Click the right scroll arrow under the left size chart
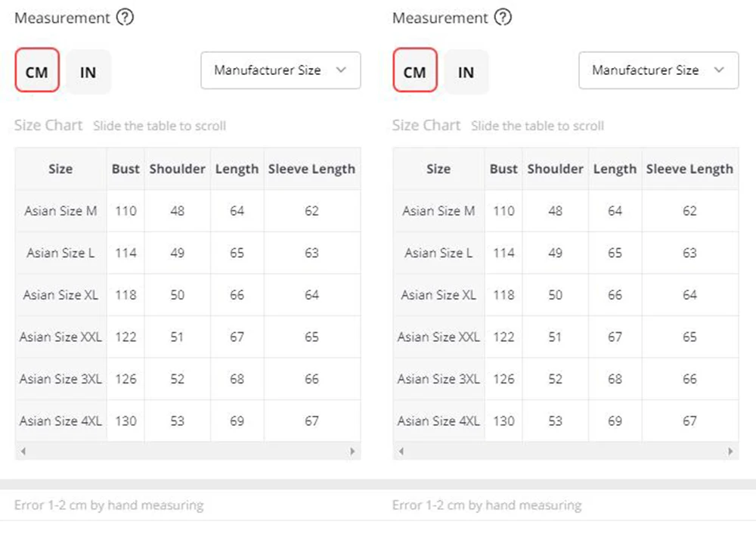 tap(352, 451)
